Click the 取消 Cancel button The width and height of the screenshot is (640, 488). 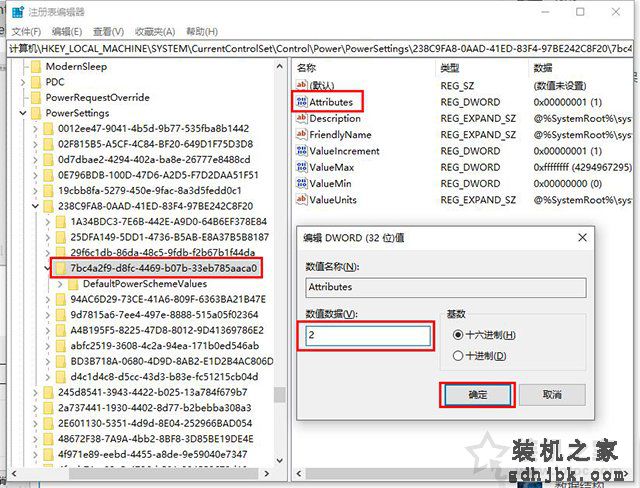click(552, 395)
